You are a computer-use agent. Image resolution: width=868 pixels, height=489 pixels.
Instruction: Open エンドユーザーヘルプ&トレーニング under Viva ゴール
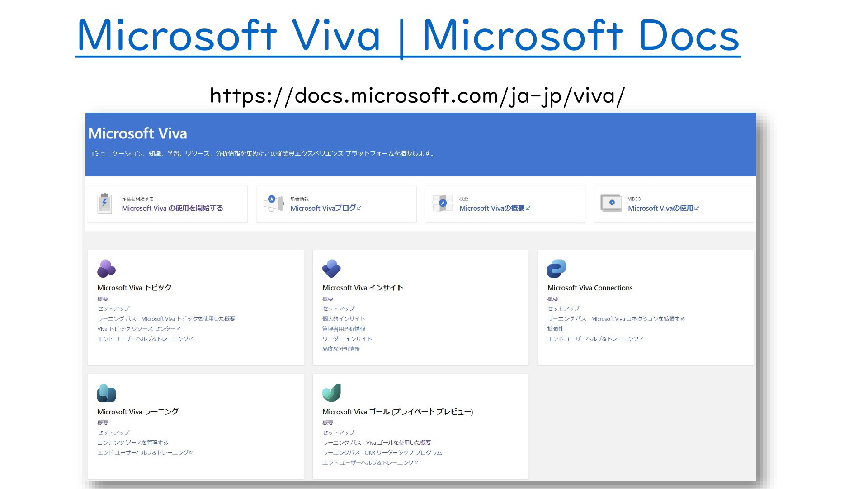[370, 463]
